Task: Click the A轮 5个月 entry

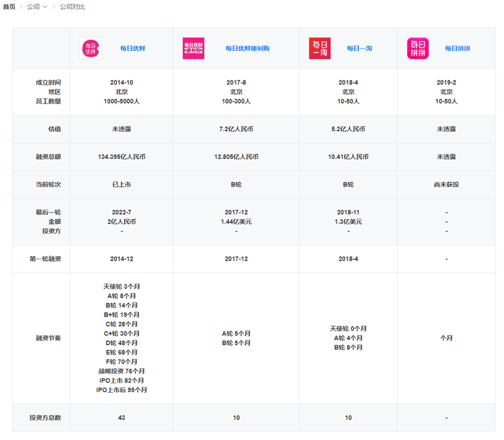Action: (x=236, y=333)
